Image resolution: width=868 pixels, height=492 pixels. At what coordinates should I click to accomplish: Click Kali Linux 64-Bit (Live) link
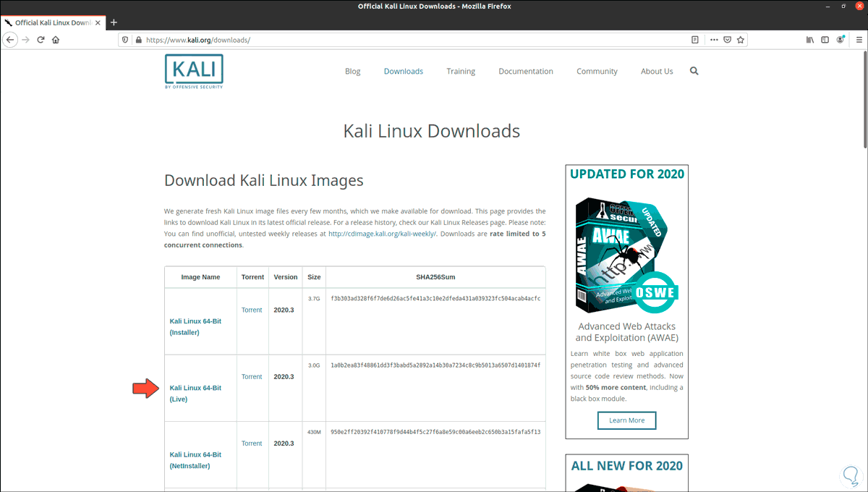[x=195, y=394]
